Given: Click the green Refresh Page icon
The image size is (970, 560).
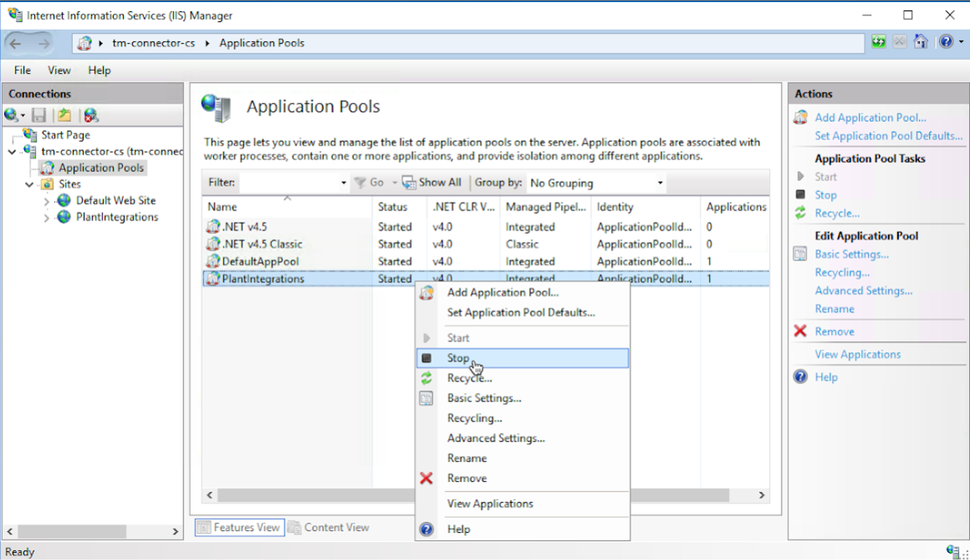Looking at the screenshot, I should (878, 42).
